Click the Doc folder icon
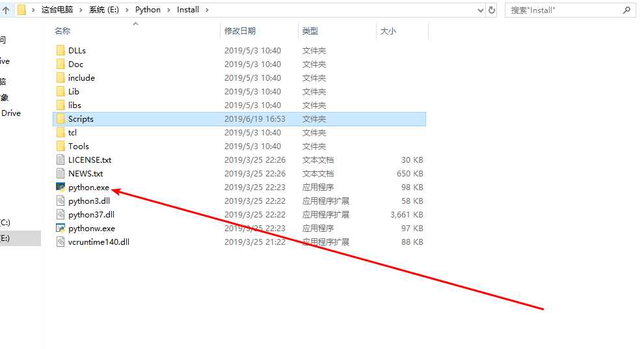 pos(60,64)
